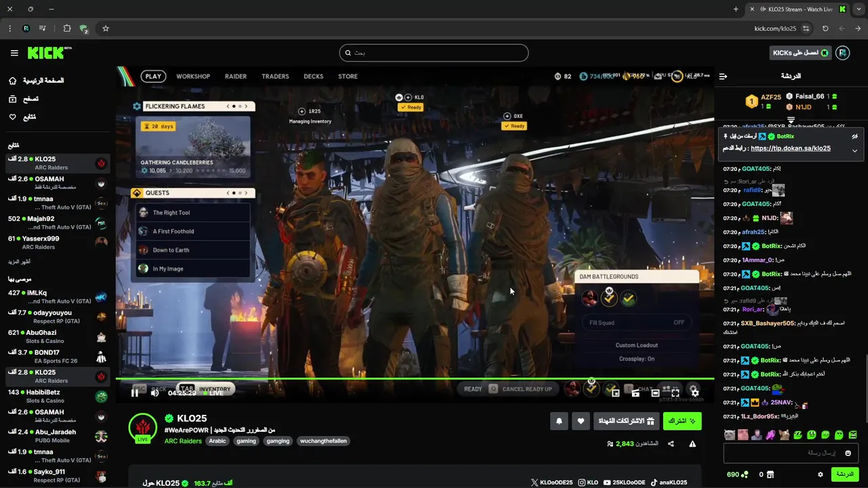Open the tip.dokan.sa/klo25 link

pos(791,148)
